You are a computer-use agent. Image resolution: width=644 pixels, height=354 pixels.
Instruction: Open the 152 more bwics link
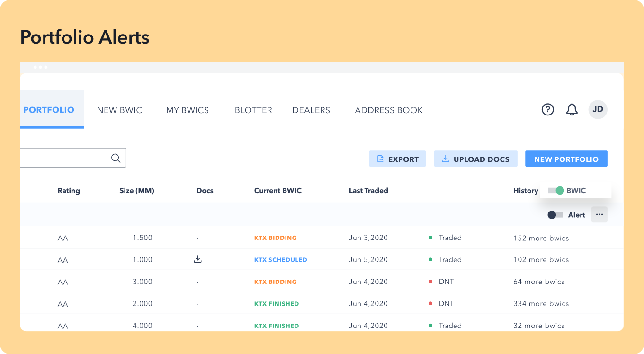[541, 238]
